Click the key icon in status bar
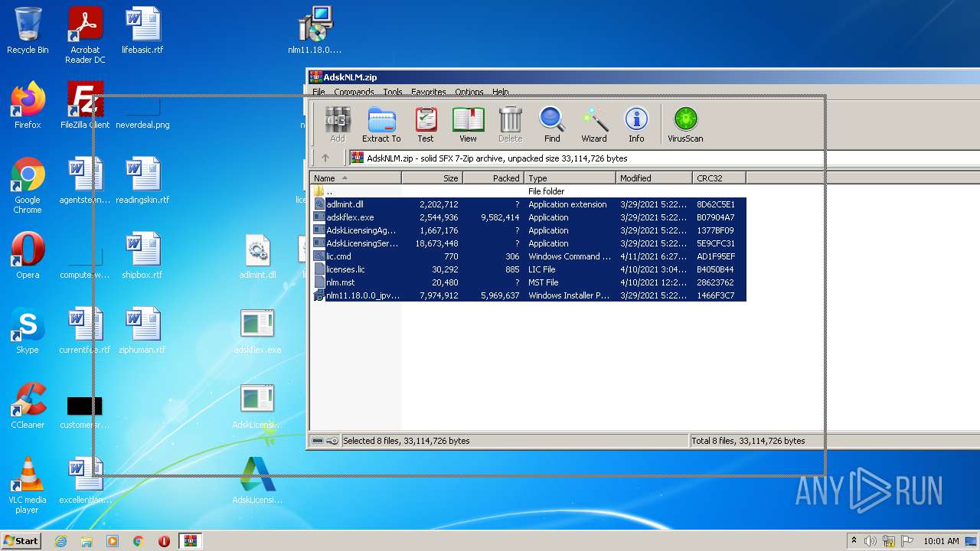The width and height of the screenshot is (980, 551). (x=332, y=441)
